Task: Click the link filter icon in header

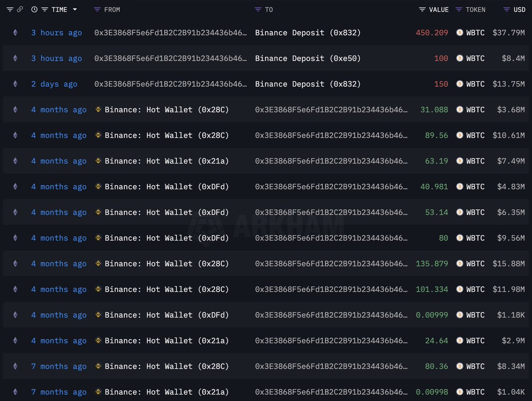Action: [20, 10]
